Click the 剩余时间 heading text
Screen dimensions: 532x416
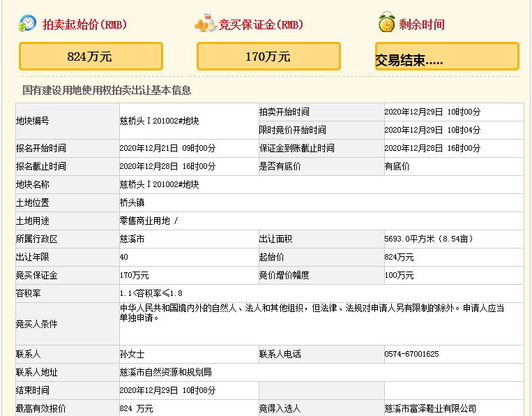pyautogui.click(x=422, y=25)
